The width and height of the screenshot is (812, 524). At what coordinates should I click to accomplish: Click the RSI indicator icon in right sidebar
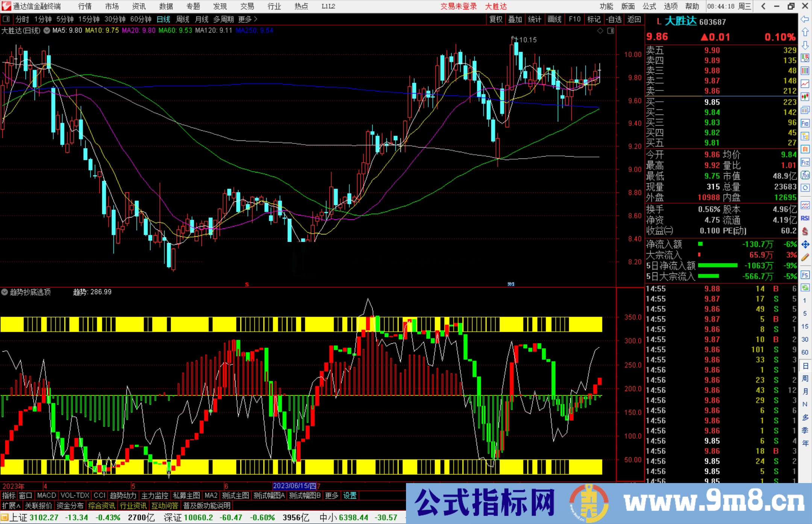coord(805,218)
